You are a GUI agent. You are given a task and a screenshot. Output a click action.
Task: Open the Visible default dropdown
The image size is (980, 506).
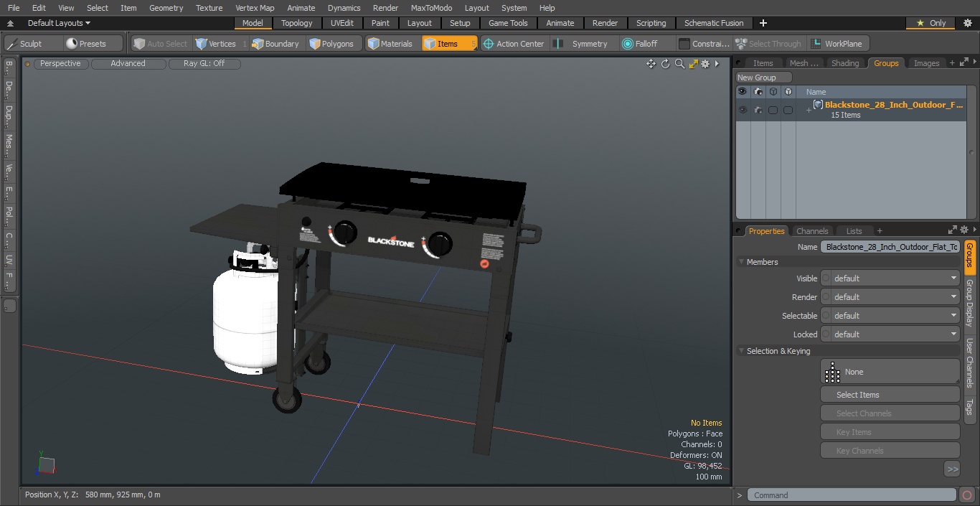pyautogui.click(x=890, y=278)
